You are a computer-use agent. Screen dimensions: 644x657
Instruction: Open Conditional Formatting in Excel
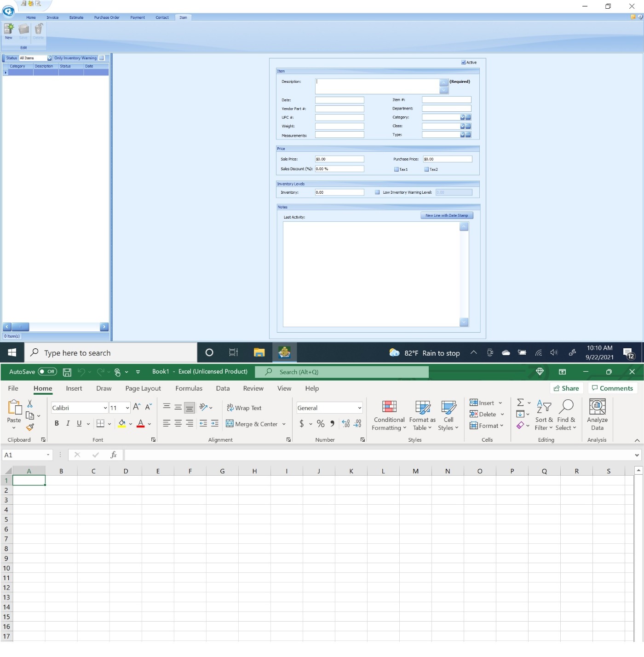coord(389,414)
